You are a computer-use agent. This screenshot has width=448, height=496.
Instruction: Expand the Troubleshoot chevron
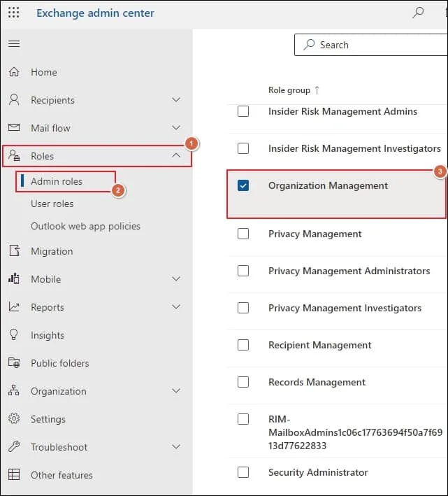click(176, 446)
